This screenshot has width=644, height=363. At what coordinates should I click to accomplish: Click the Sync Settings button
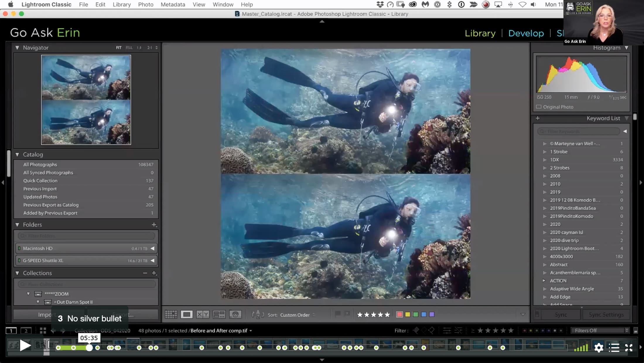coord(606,315)
